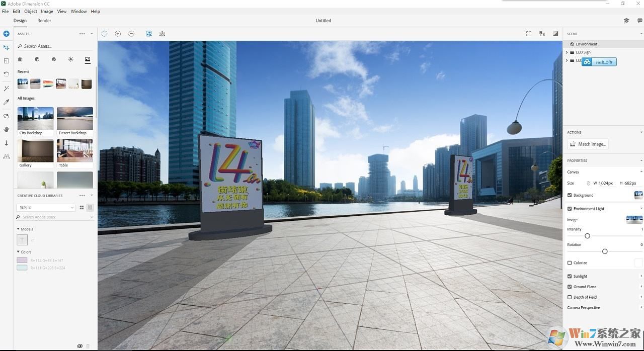Image resolution: width=644 pixels, height=351 pixels.
Task: Open the Creative Cloud library dropdown
Action: pos(45,207)
